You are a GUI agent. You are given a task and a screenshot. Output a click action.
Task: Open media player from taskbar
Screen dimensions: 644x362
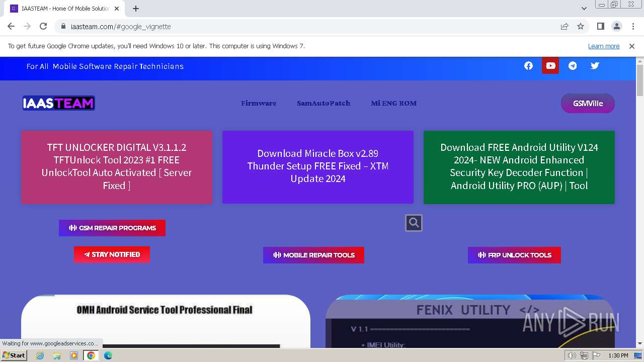(x=74, y=355)
